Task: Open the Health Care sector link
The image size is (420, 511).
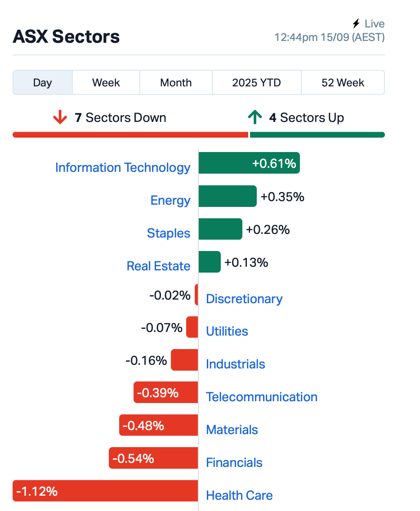Action: tap(239, 496)
